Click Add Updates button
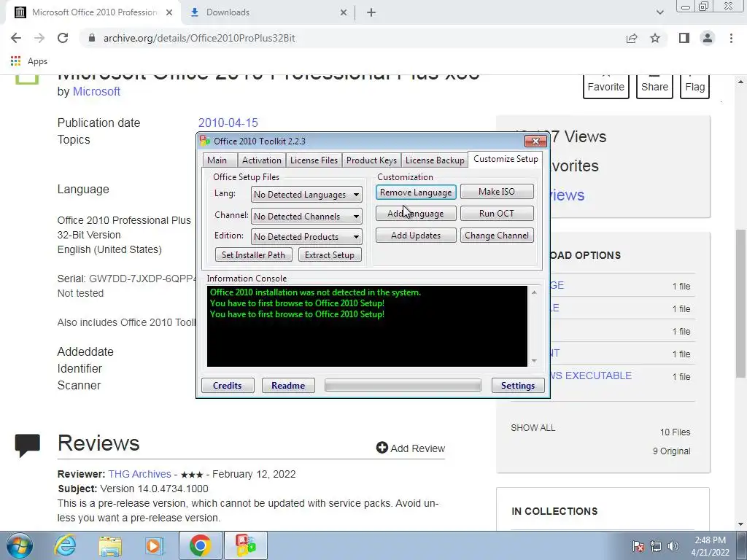Screen dimensions: 747x560 pyautogui.click(x=416, y=236)
